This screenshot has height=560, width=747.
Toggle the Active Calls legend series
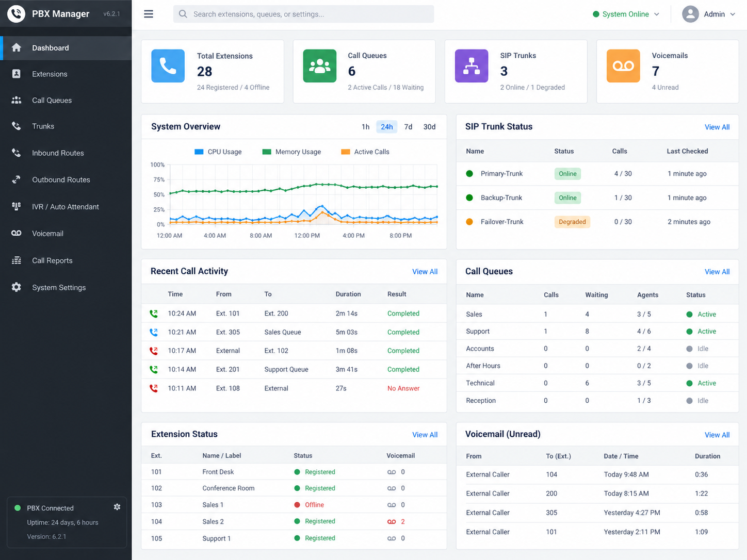[365, 152]
